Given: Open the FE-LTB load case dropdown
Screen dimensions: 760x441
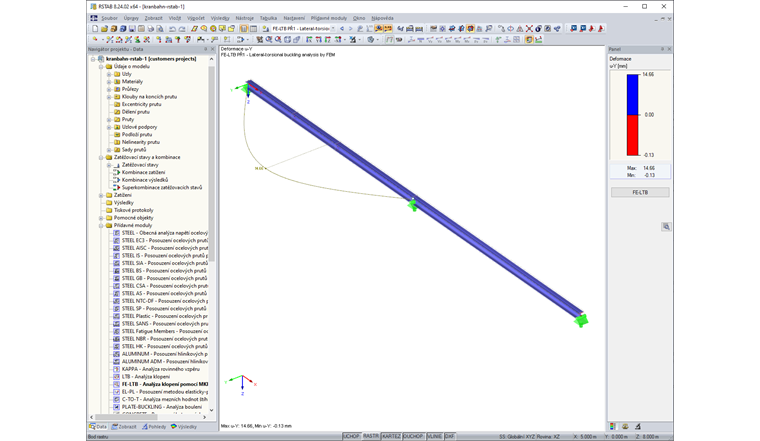Looking at the screenshot, I should click(x=333, y=29).
